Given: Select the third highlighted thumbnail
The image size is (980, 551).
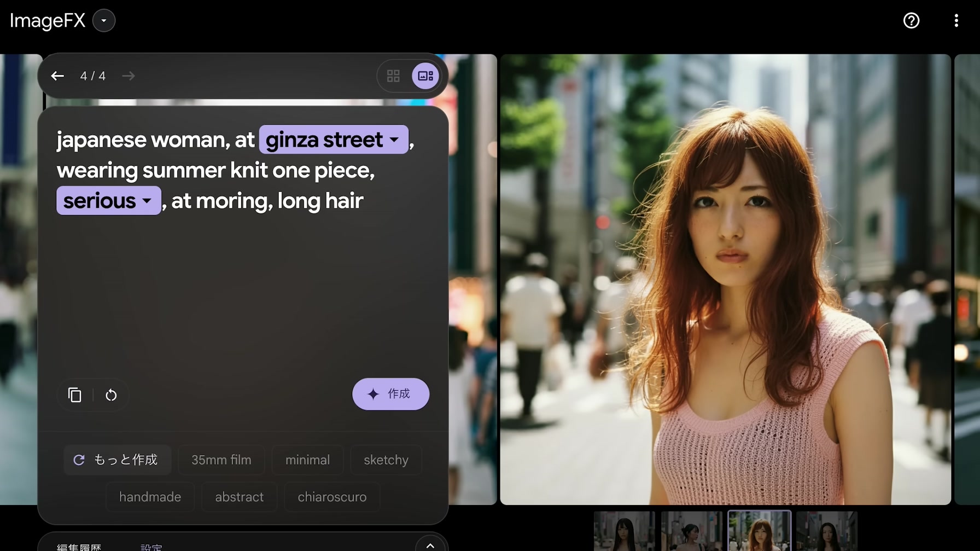Looking at the screenshot, I should 759,531.
